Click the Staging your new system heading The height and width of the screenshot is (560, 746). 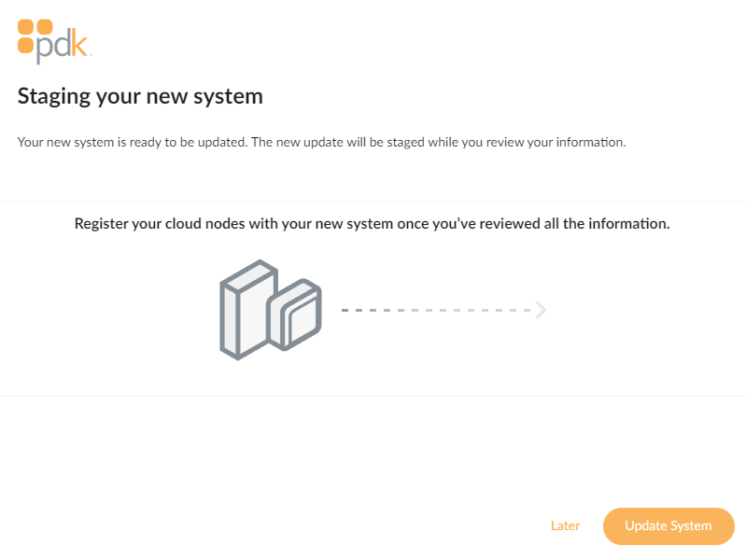pos(140,96)
